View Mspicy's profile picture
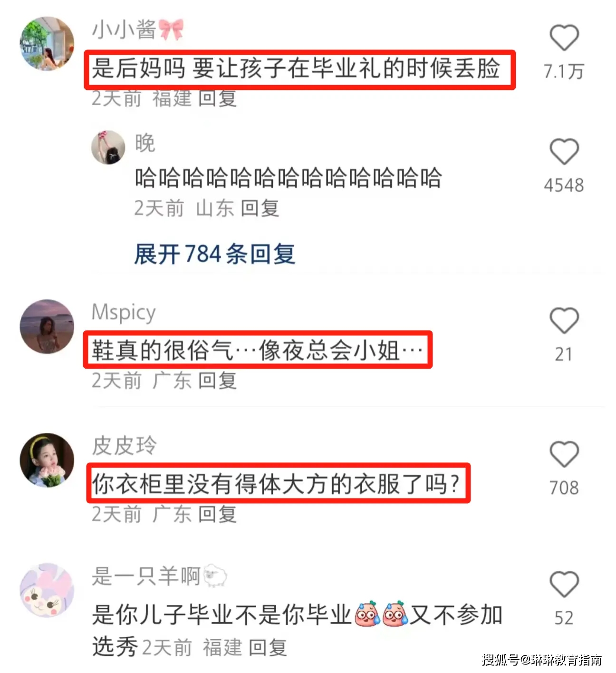This screenshot has height=673, width=616. pyautogui.click(x=47, y=326)
